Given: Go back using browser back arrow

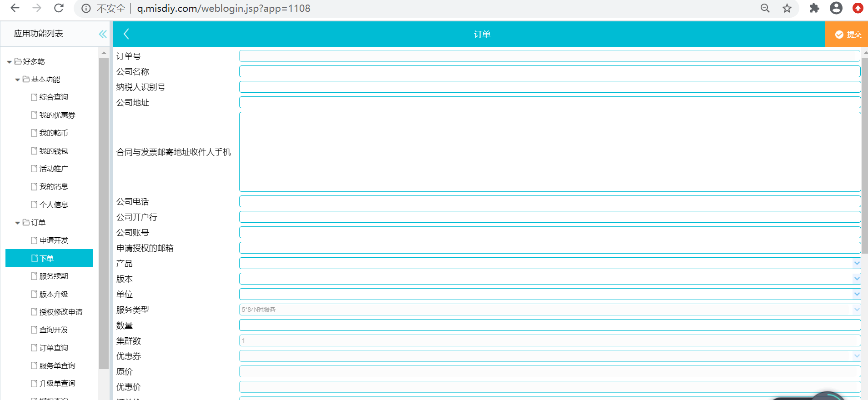Looking at the screenshot, I should [x=15, y=8].
